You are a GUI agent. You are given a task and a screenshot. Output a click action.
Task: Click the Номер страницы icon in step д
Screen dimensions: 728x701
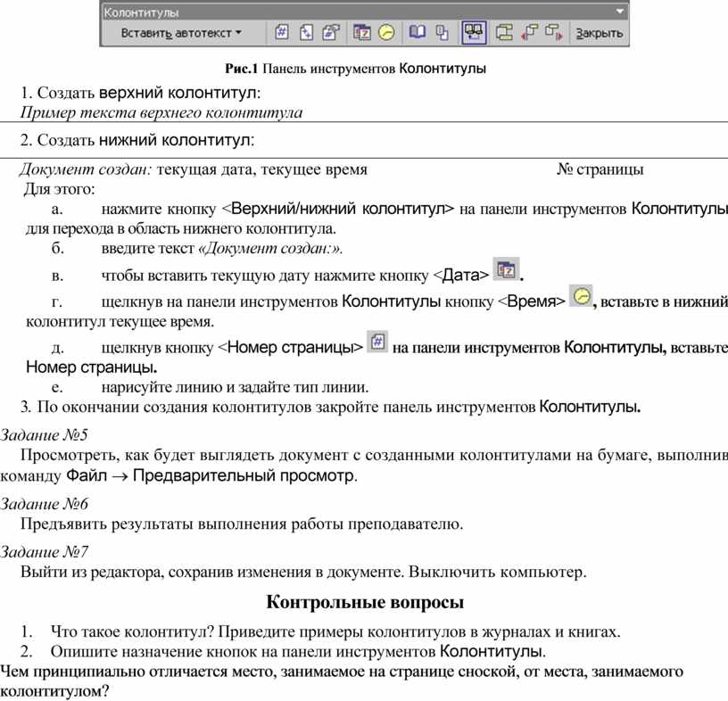tap(377, 342)
